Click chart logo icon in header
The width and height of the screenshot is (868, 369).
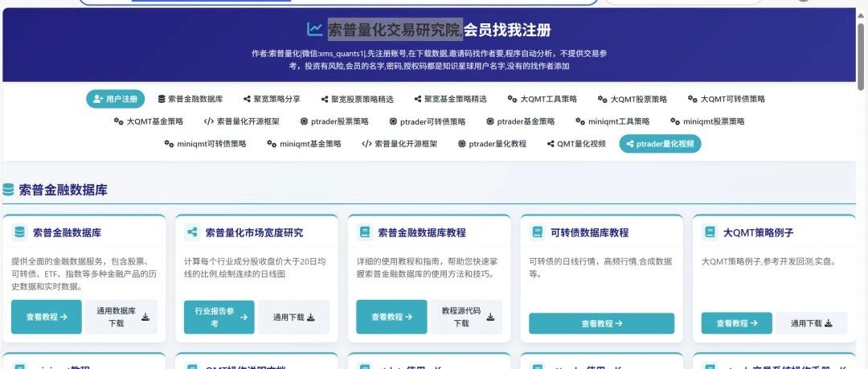pyautogui.click(x=315, y=29)
